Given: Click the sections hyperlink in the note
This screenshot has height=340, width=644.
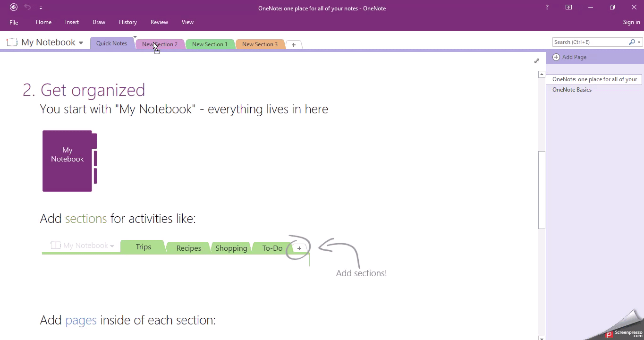Looking at the screenshot, I should [x=86, y=218].
